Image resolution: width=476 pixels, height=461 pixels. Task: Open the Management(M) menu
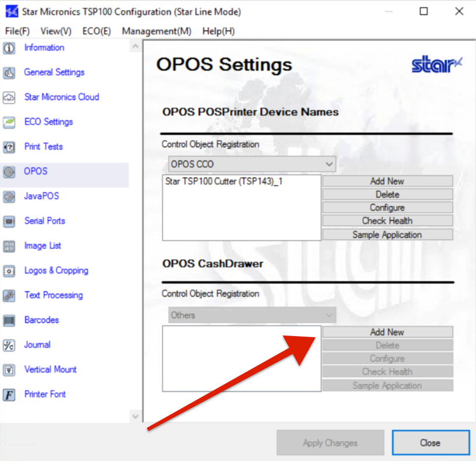point(157,32)
